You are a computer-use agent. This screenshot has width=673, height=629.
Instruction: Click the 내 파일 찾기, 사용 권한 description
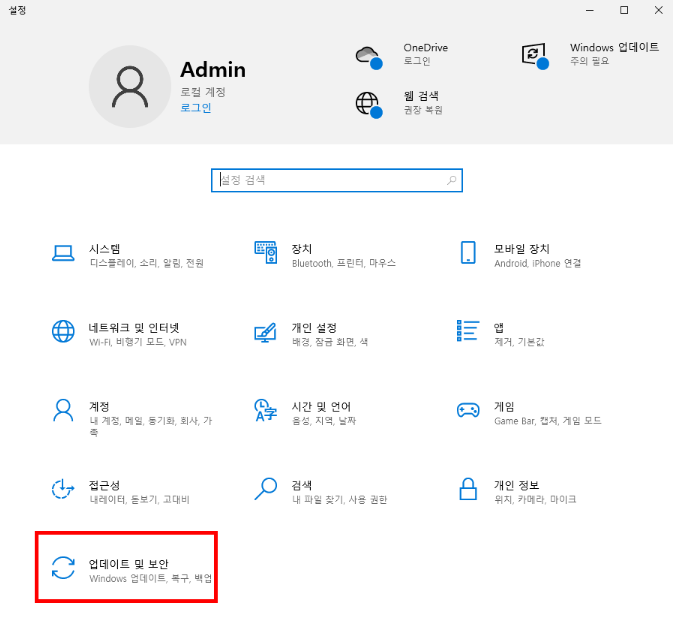(x=340, y=499)
